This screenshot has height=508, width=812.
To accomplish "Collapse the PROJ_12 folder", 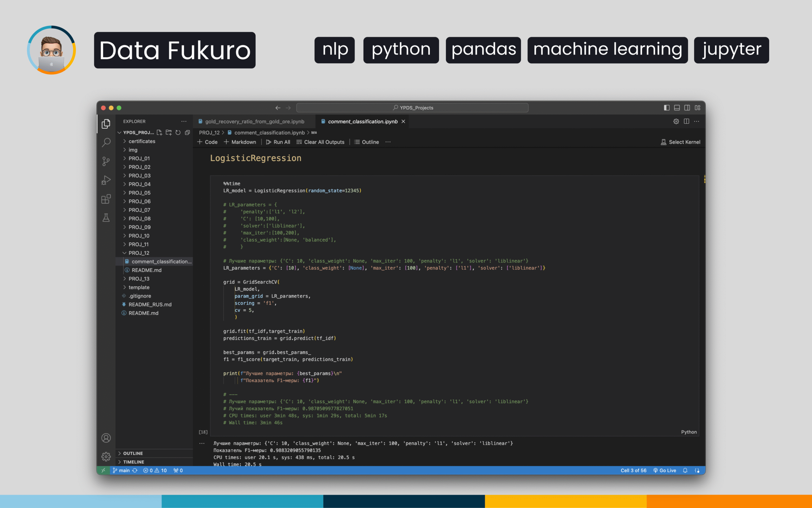I will [139, 253].
